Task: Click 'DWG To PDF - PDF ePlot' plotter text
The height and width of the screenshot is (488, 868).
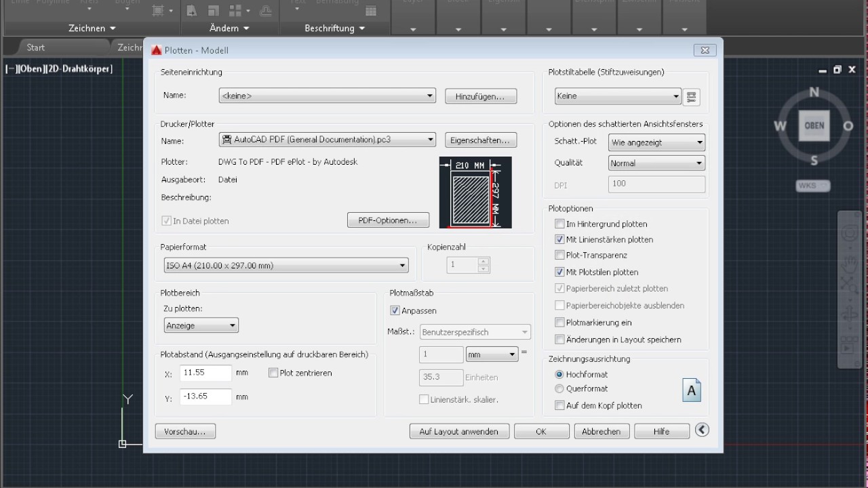Action: [288, 162]
